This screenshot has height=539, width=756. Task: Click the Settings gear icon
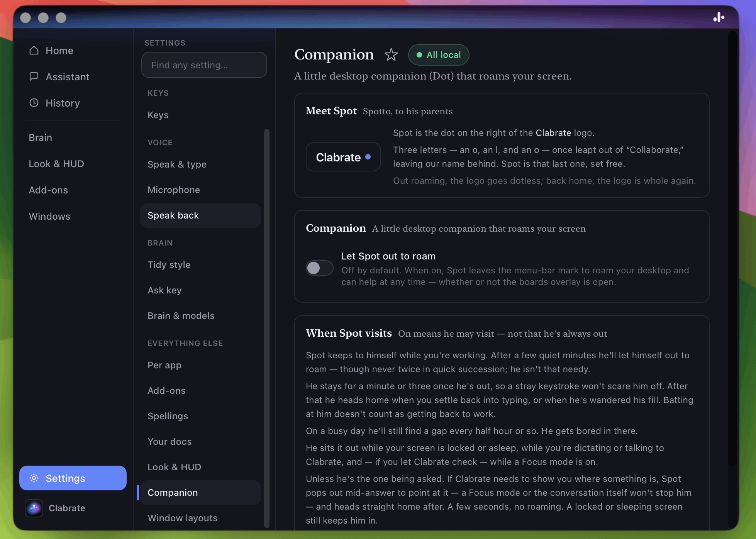[x=34, y=478]
